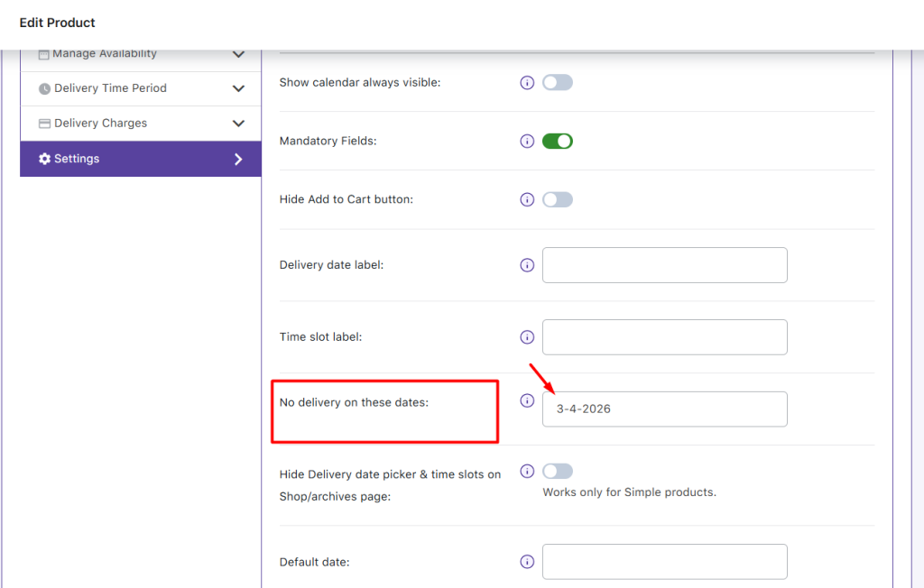Viewport: 924px width, 588px height.
Task: Click info icon for Hide Add to Cart button
Action: point(527,199)
